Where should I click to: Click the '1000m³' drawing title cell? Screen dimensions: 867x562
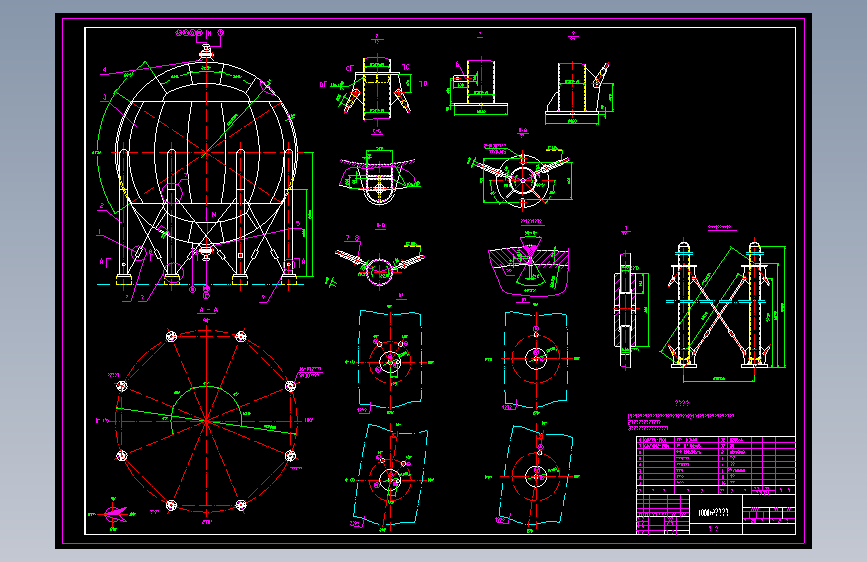715,511
